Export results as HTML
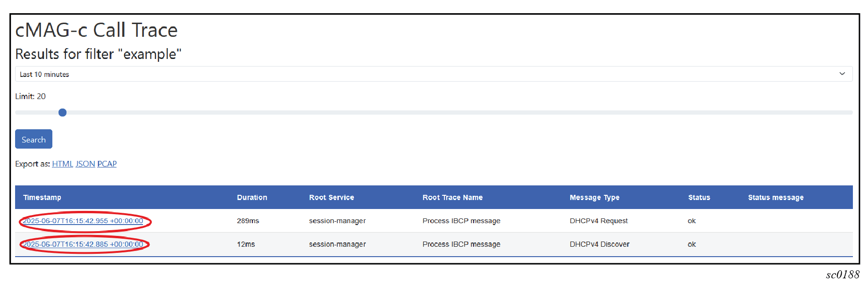The height and width of the screenshot is (284, 868). point(62,164)
